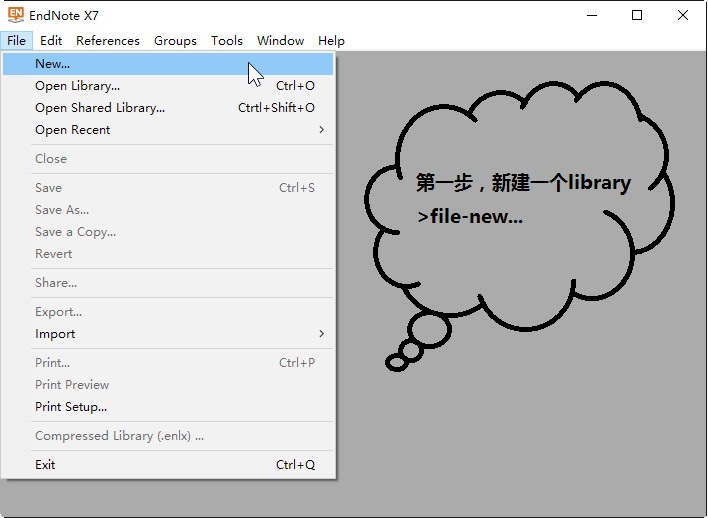Maximize the EndNote X7 window
This screenshot has height=518, width=708.
pos(637,15)
